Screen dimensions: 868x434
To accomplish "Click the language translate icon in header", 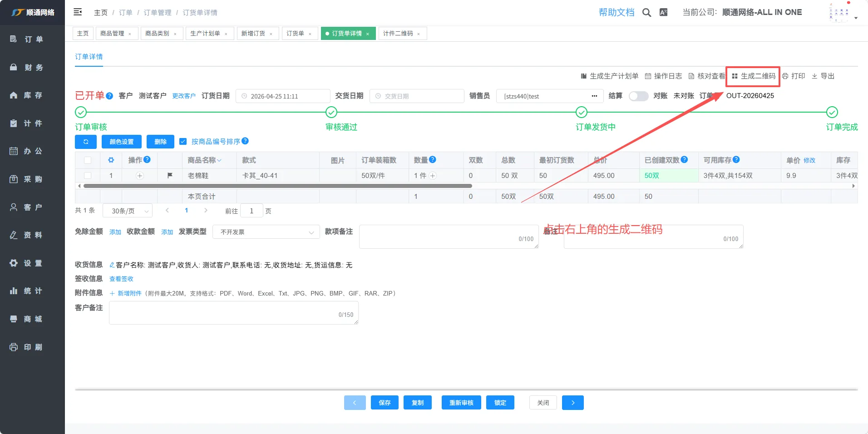I will tap(663, 13).
